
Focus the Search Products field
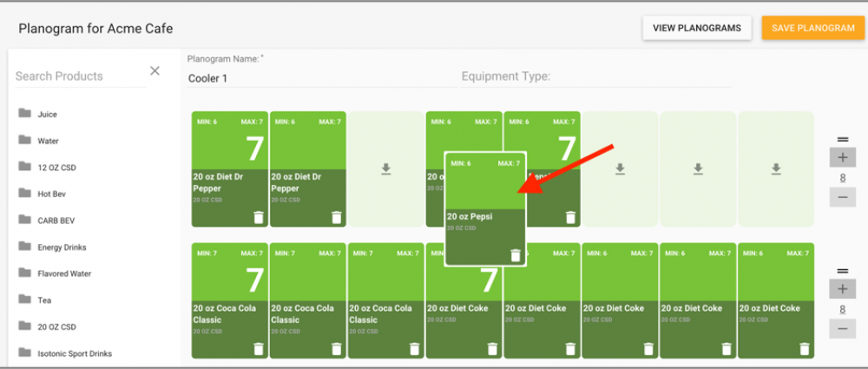(x=80, y=76)
